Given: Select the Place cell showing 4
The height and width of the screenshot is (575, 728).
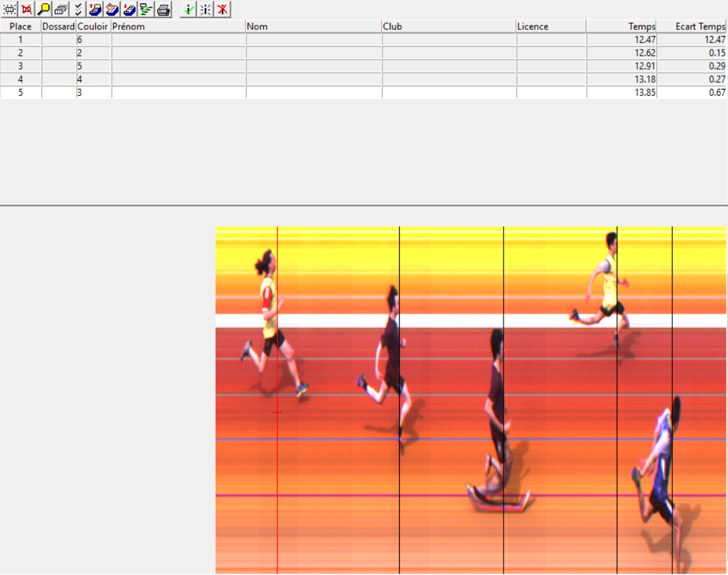Looking at the screenshot, I should click(21, 80).
